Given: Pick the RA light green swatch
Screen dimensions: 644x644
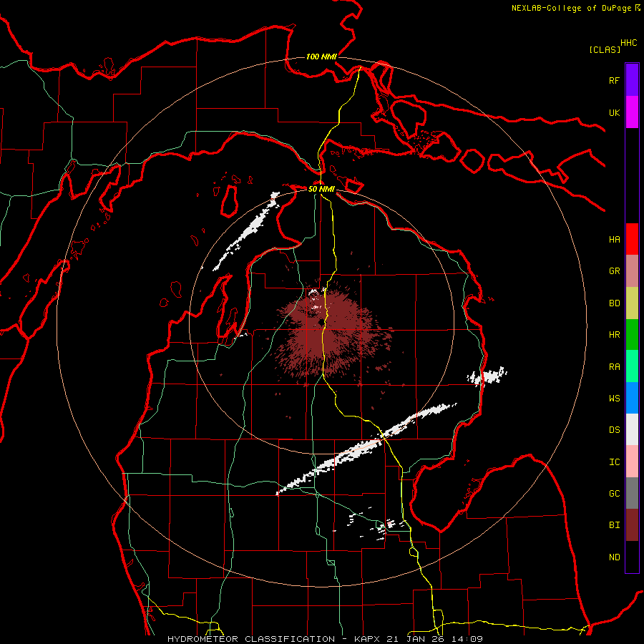Looking at the screenshot, I should coord(632,366).
